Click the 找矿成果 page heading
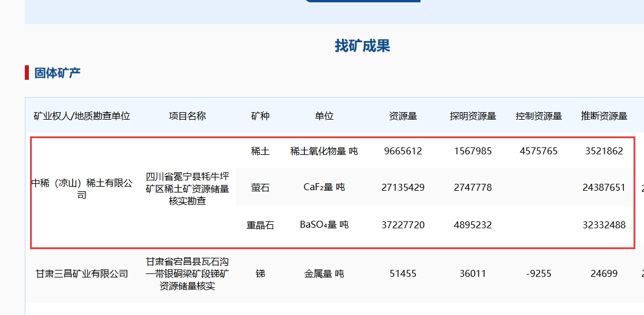Image resolution: width=644 pixels, height=315 pixels. [x=362, y=46]
